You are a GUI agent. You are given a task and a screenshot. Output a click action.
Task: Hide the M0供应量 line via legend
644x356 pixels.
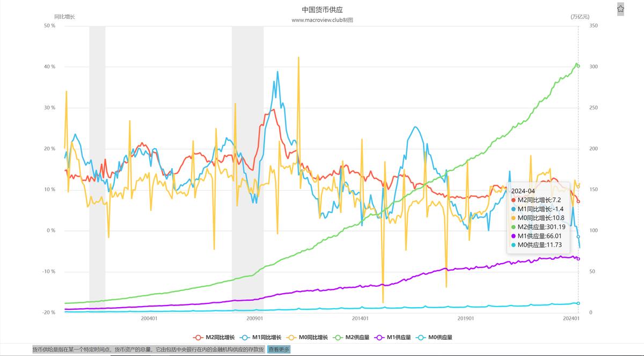[436, 337]
